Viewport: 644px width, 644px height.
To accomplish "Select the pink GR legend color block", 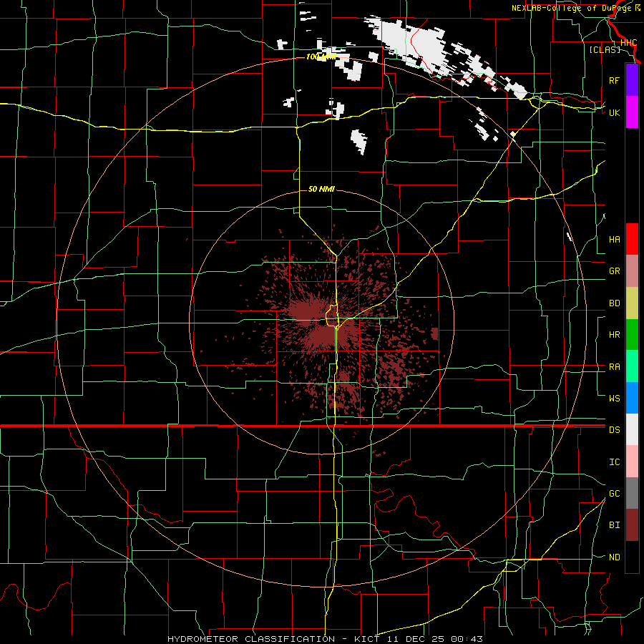I will [632, 271].
